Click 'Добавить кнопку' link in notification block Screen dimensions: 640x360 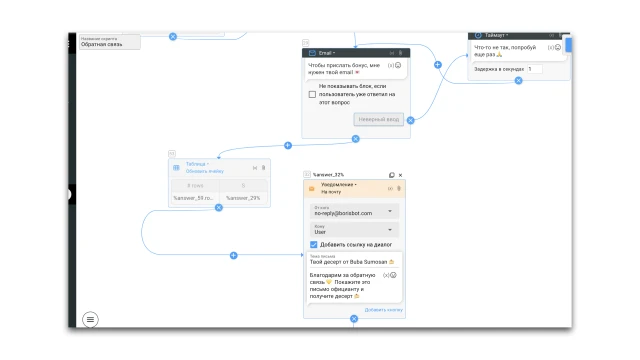point(383,310)
